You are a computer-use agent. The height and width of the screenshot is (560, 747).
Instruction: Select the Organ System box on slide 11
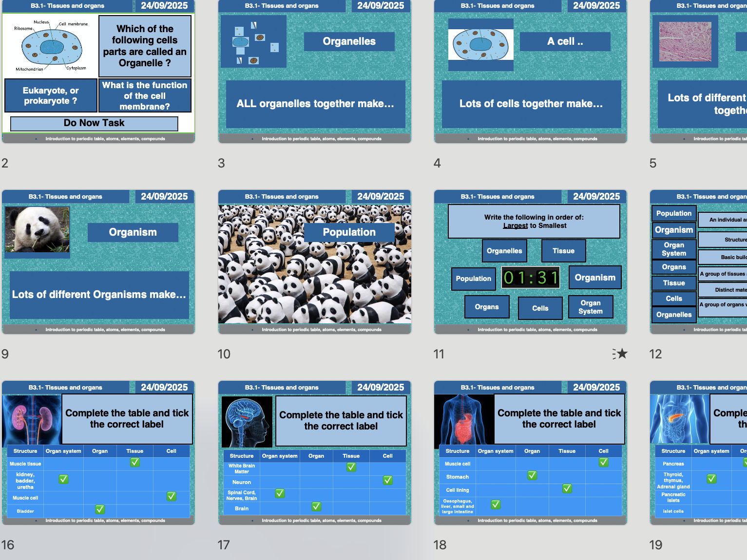591,307
